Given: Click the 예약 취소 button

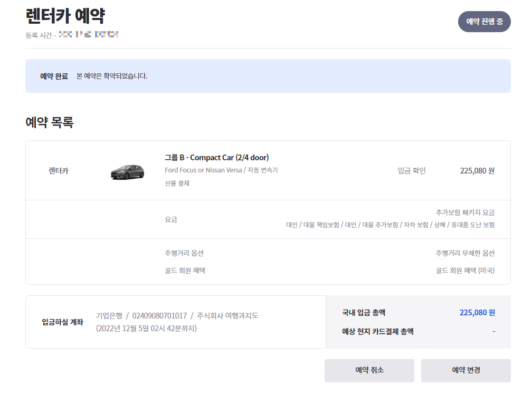Looking at the screenshot, I should pos(369,370).
